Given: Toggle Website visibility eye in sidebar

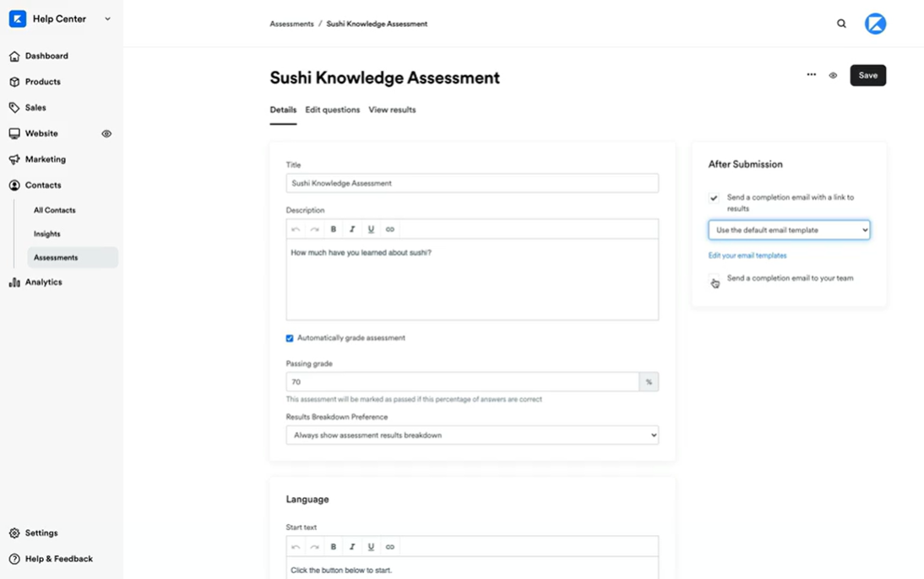Looking at the screenshot, I should tap(106, 133).
